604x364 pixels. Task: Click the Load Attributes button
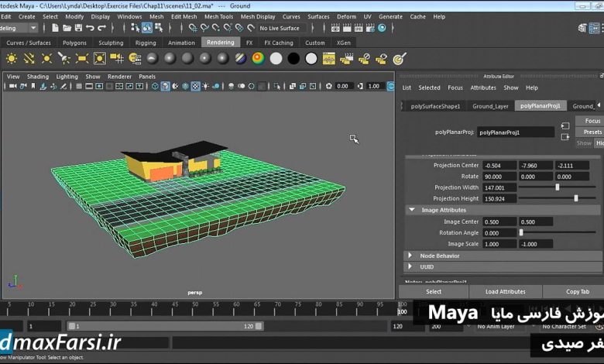(505, 292)
